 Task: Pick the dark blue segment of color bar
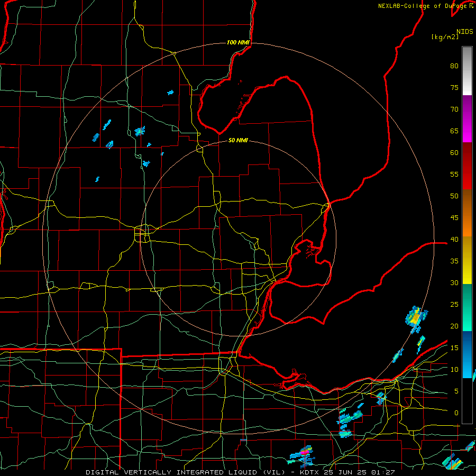tap(467, 342)
